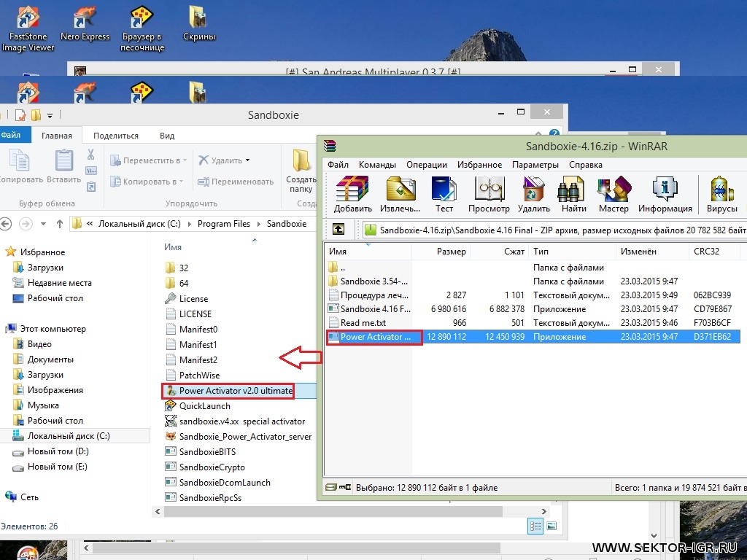Open the Параметры menu in WinRAR
Screen dimensions: 747x560
click(535, 165)
